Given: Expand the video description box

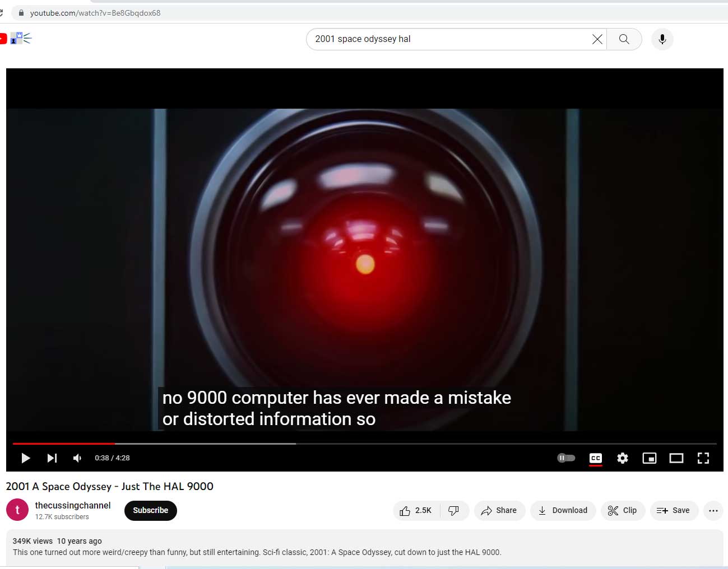Looking at the screenshot, I should point(365,547).
